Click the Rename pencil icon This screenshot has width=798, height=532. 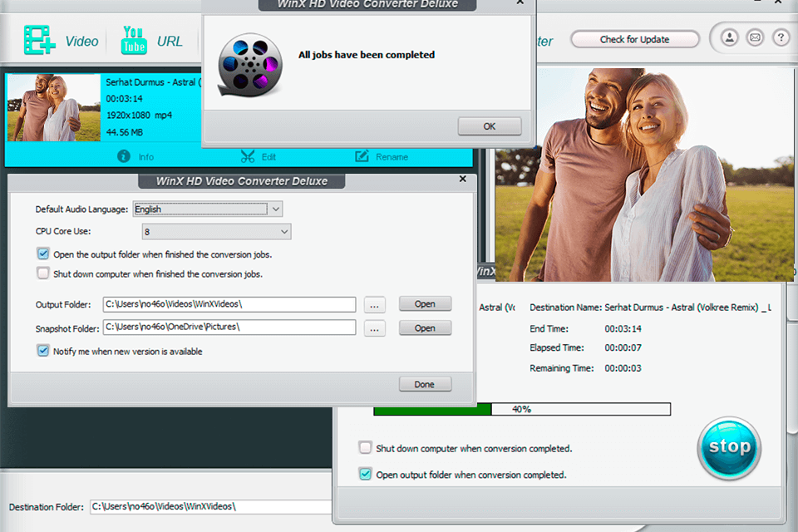[x=363, y=156]
